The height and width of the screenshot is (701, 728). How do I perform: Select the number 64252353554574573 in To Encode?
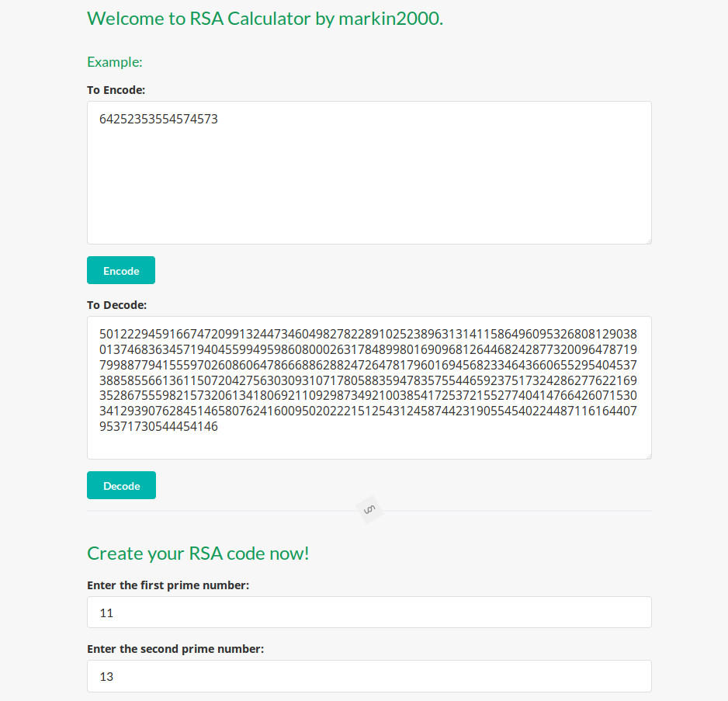coord(158,119)
